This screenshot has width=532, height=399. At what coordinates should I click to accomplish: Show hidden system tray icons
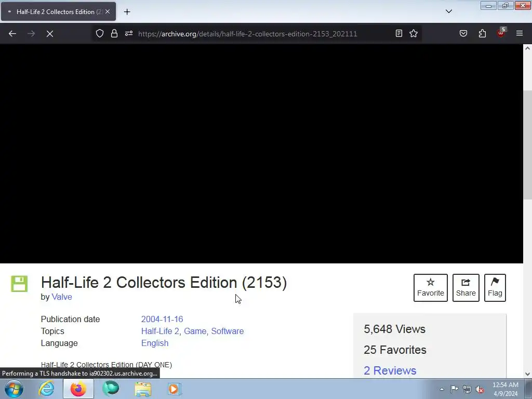(442, 389)
